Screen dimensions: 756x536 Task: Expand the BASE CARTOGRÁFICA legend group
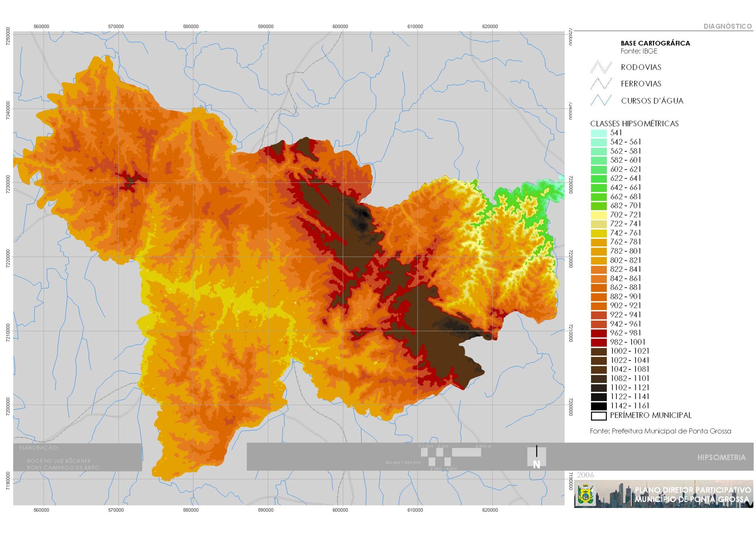(655, 43)
